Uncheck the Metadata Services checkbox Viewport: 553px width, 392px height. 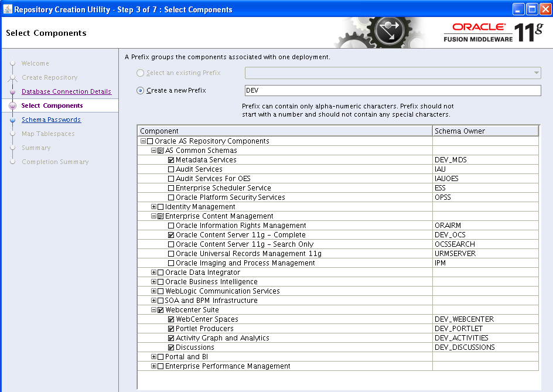[171, 160]
